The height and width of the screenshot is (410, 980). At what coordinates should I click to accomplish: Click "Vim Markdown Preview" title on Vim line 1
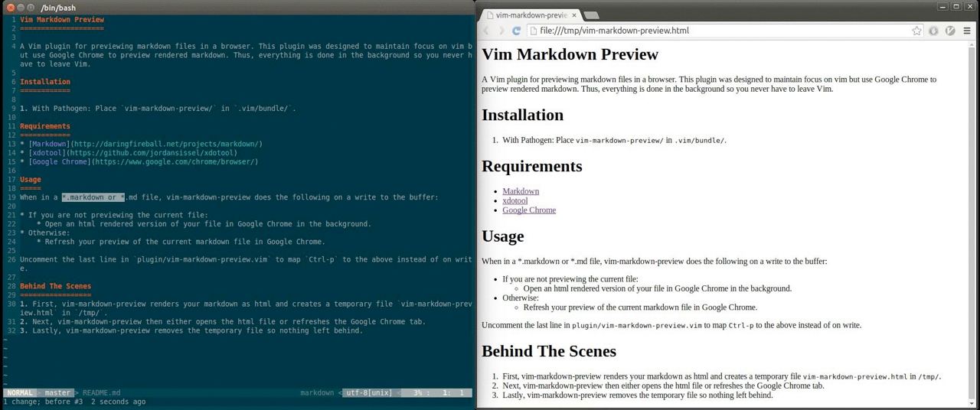point(62,20)
